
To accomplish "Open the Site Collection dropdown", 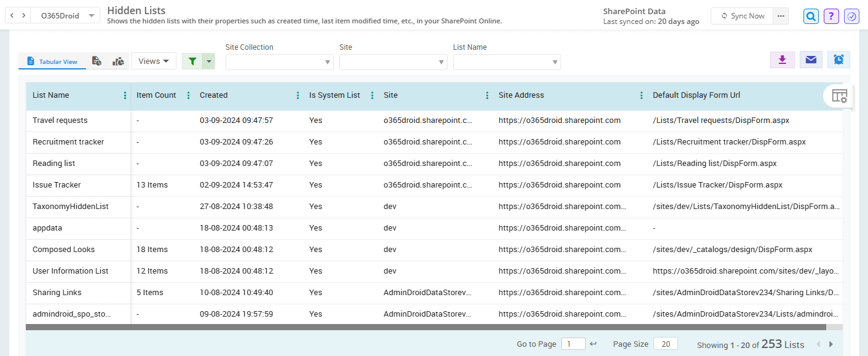I will coord(279,62).
